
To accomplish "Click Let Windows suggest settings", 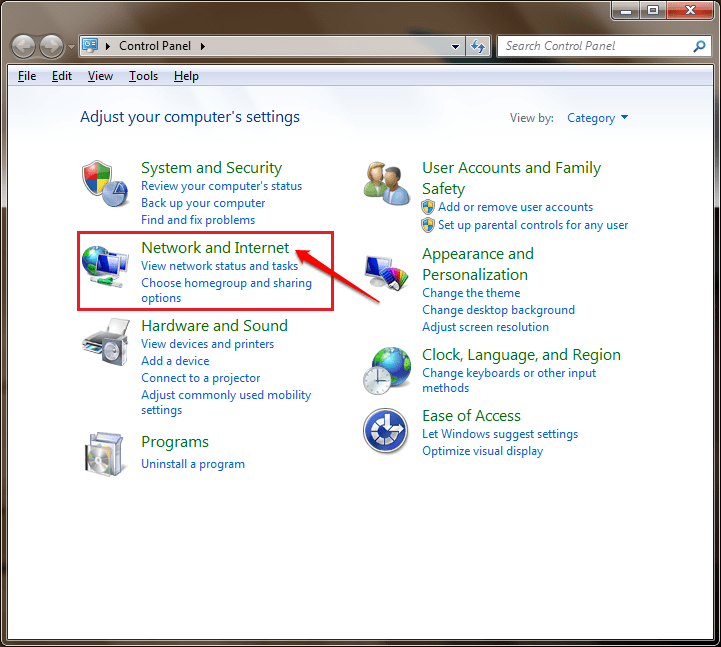I will point(500,434).
